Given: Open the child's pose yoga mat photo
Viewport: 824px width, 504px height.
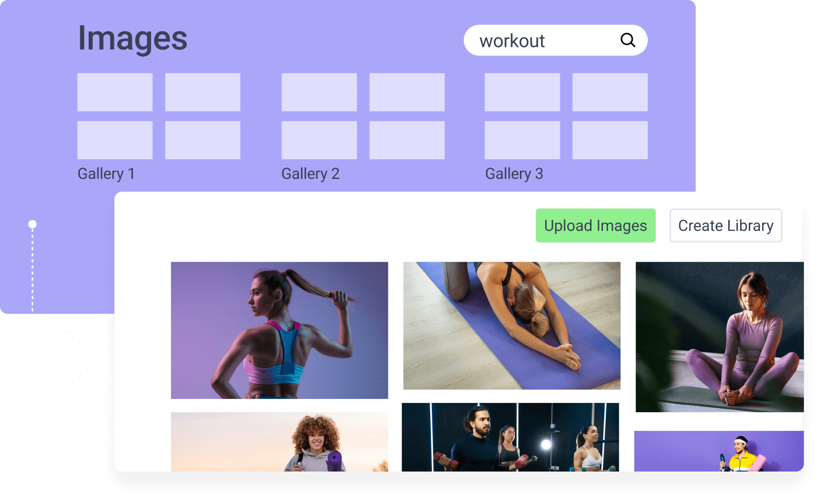Looking at the screenshot, I should (x=512, y=326).
